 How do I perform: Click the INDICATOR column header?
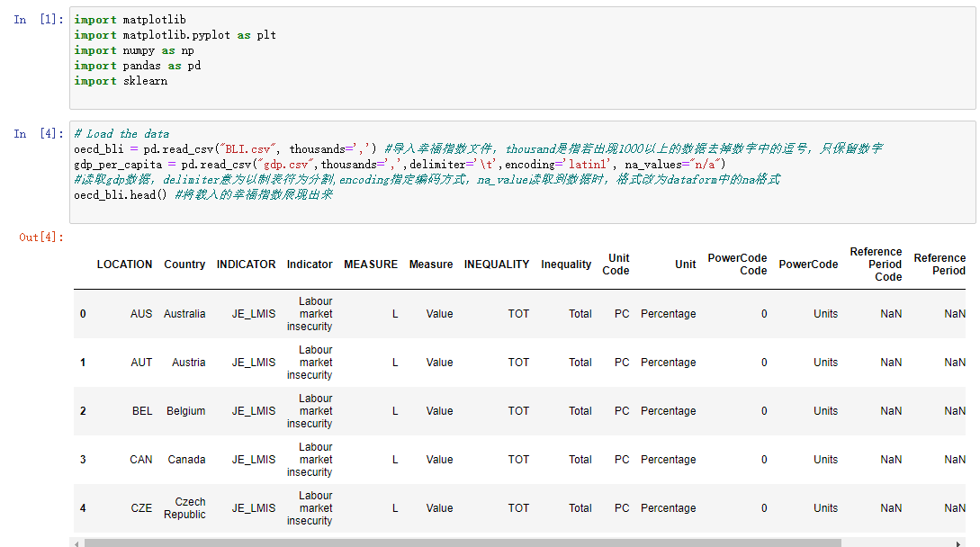click(246, 265)
